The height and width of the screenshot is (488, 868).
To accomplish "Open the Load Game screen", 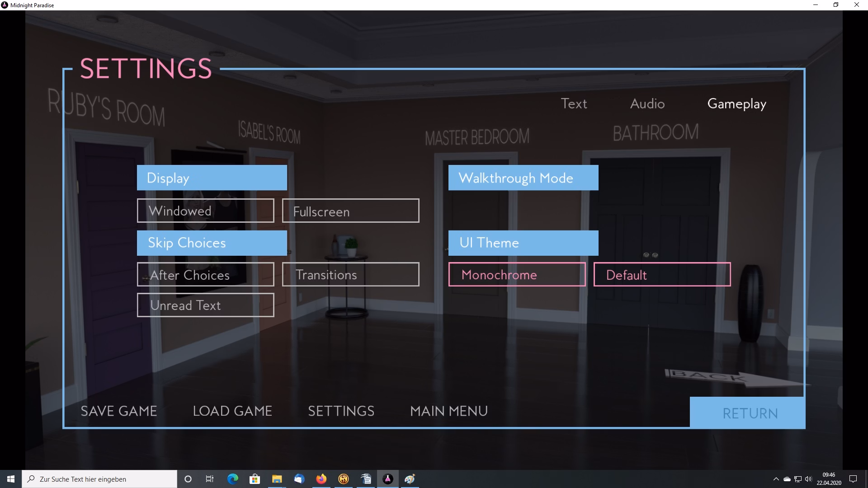I will point(232,411).
